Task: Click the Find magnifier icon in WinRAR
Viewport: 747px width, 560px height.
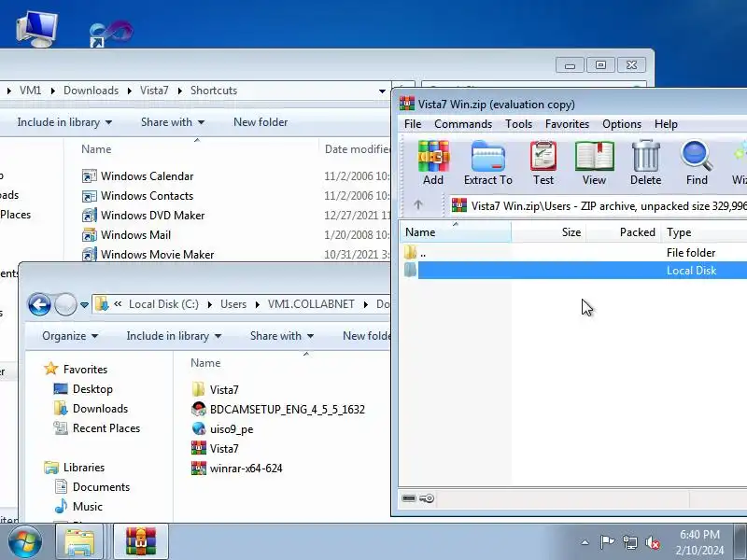Action: tap(697, 162)
